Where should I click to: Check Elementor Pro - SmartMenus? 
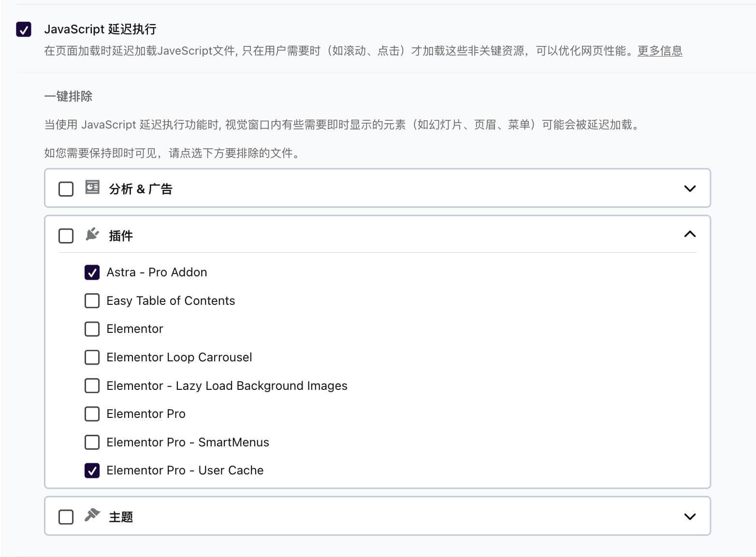pos(92,443)
